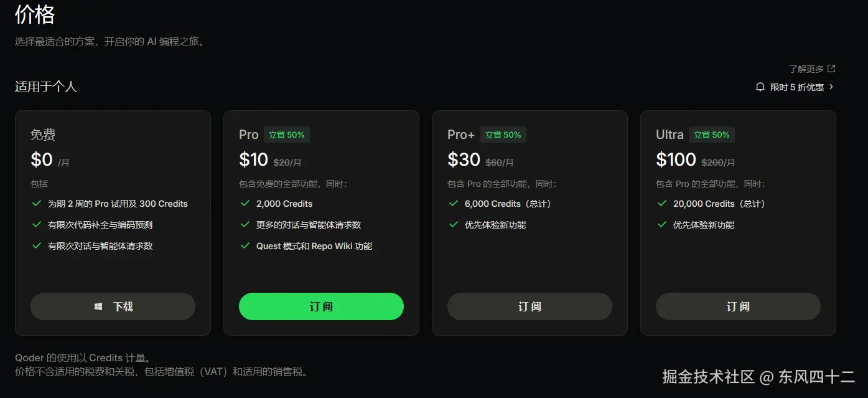Screen dimensions: 868x398
Task: Click the checkmark beside 6,000 Credits
Action: pos(454,204)
